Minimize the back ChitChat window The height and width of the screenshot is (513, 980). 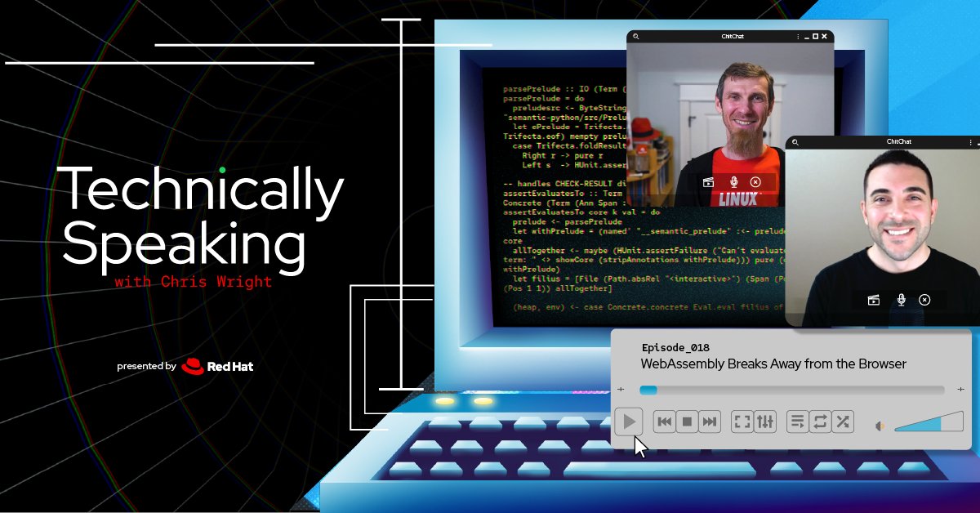coord(806,37)
